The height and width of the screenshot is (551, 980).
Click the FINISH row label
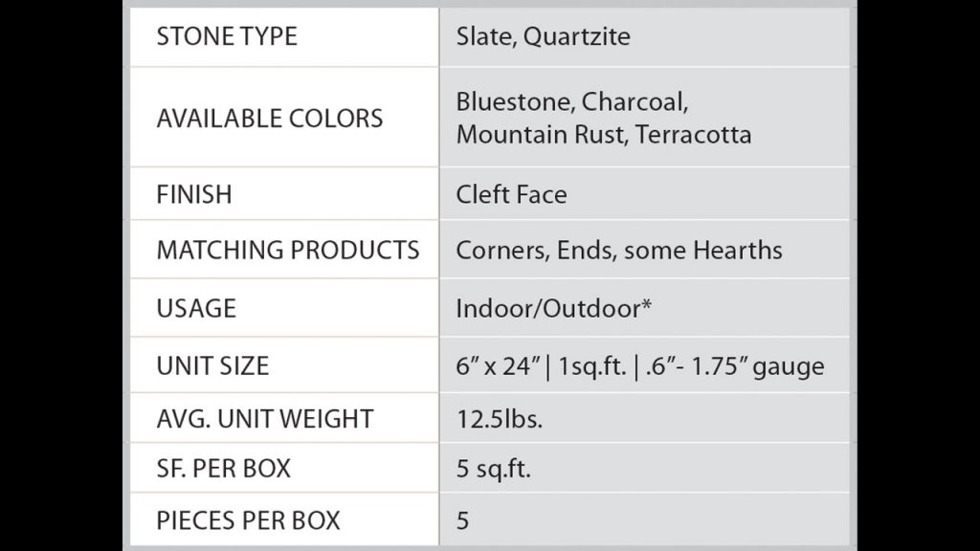click(x=194, y=194)
